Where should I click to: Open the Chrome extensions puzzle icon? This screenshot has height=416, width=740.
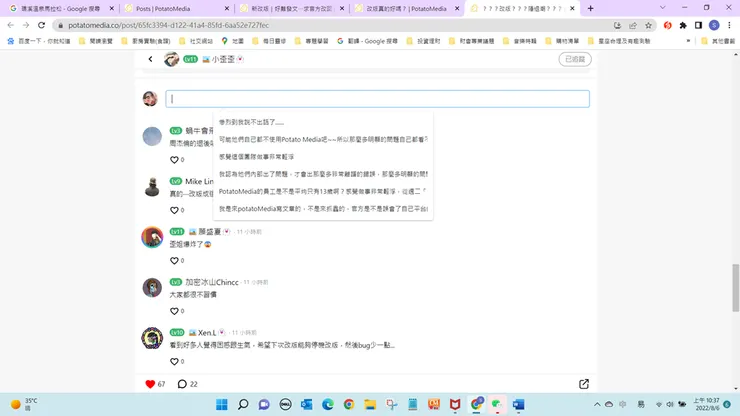click(683, 25)
